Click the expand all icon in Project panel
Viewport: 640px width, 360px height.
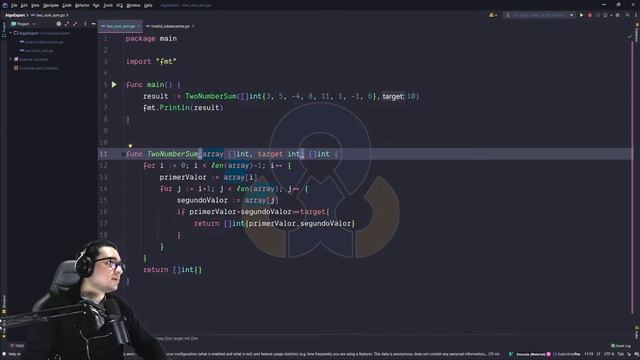click(67, 24)
